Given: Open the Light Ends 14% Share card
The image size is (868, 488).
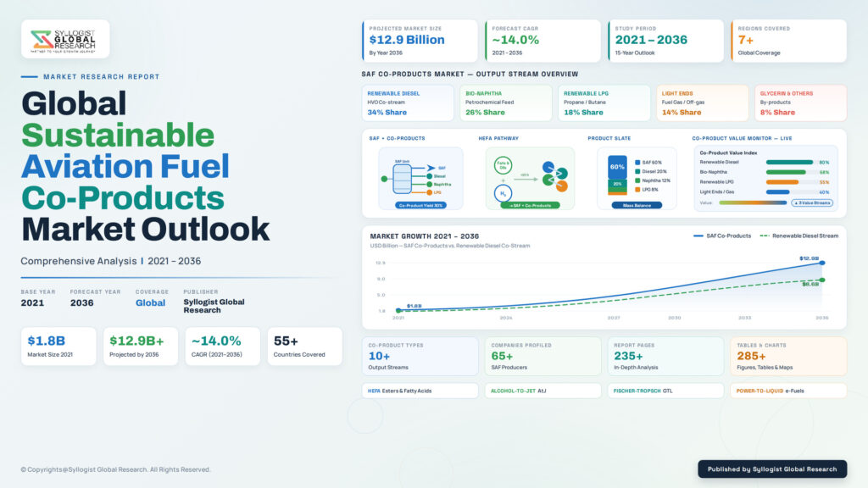Looking at the screenshot, I should pyautogui.click(x=703, y=103).
